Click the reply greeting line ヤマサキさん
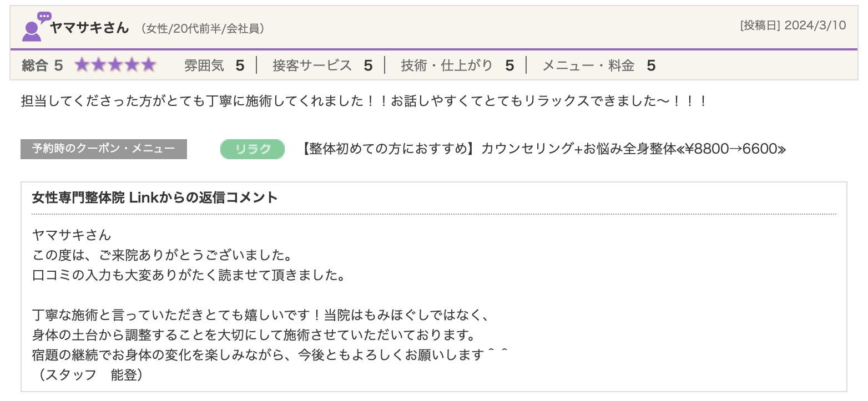The width and height of the screenshot is (868, 401). click(72, 235)
